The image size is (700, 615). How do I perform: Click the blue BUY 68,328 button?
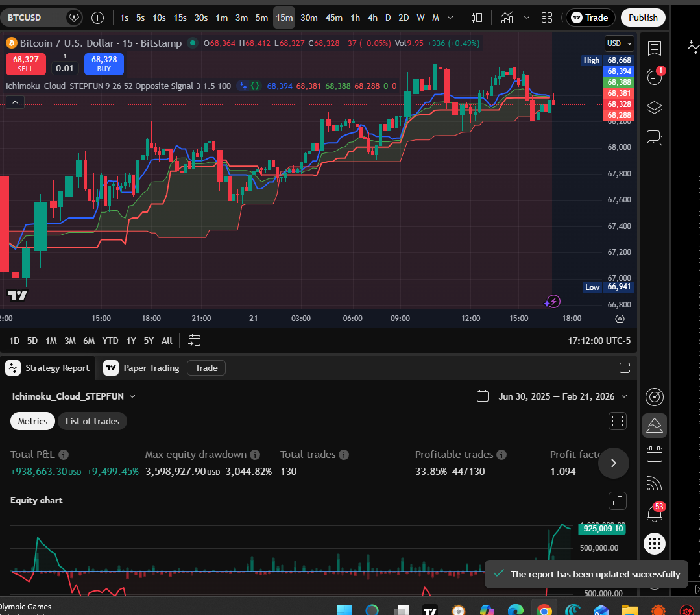click(x=104, y=64)
